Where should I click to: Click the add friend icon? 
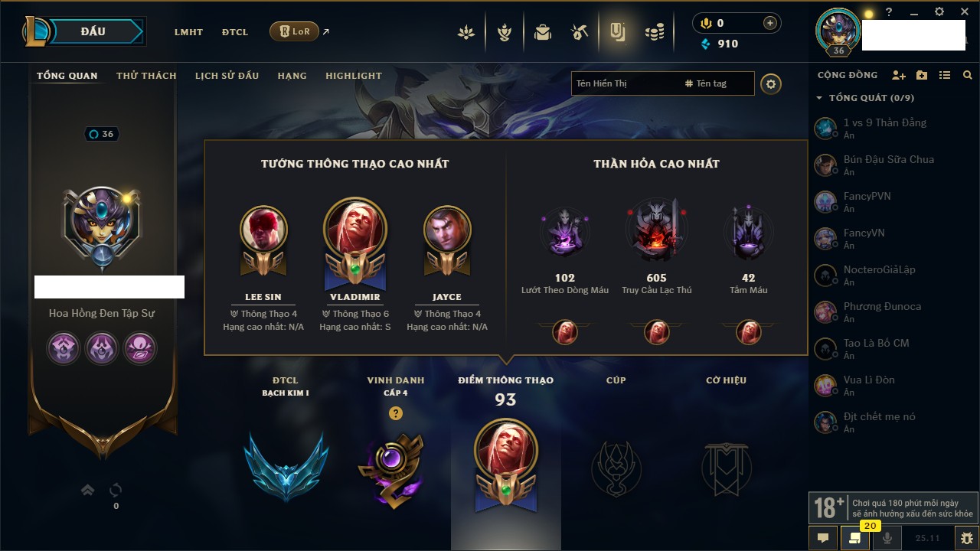pos(899,75)
